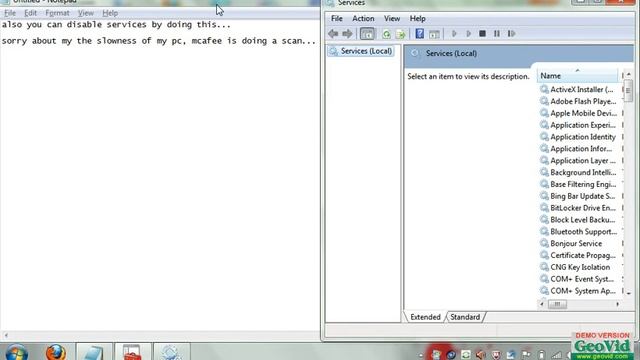Open Help menu in Notepad

click(110, 13)
